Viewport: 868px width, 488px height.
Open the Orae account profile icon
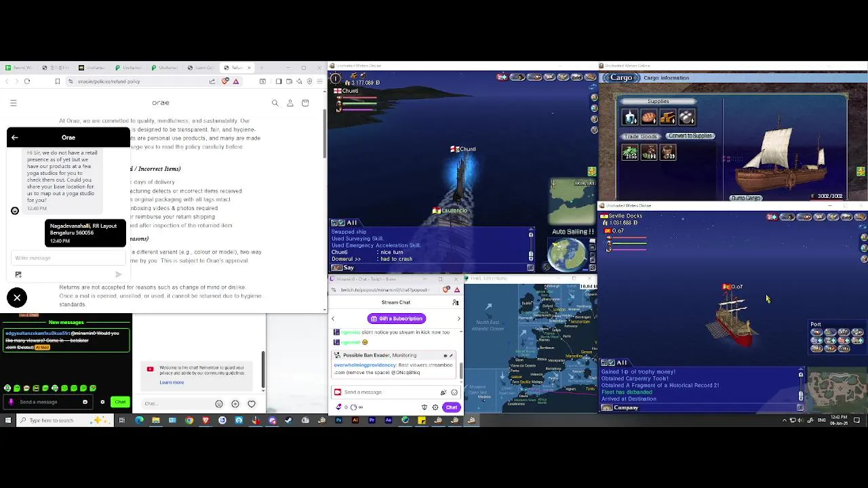coord(290,103)
